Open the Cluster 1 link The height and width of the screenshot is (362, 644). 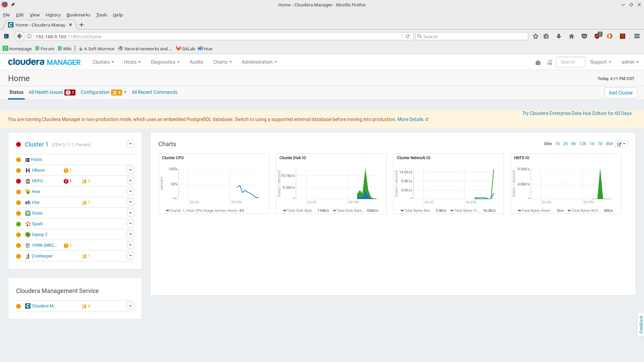point(37,144)
